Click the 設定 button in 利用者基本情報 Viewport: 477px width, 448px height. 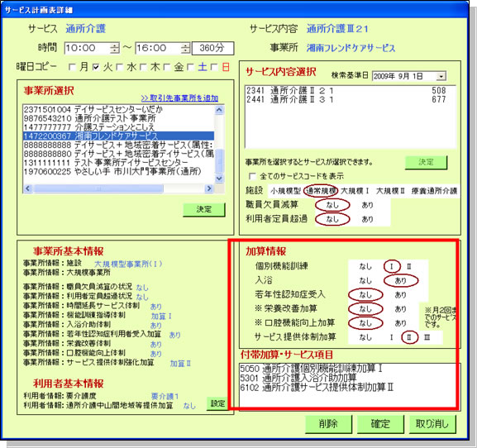[x=217, y=403]
